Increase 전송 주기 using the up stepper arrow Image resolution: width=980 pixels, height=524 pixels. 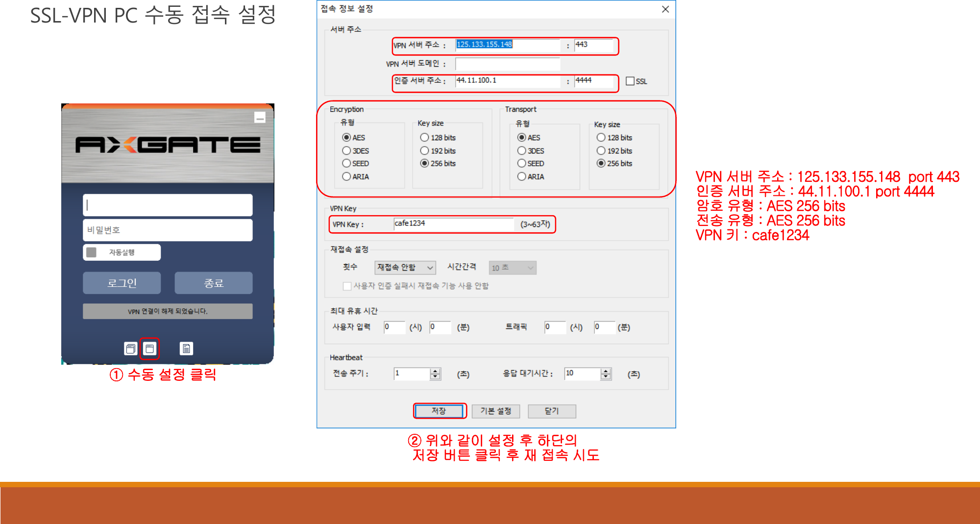434,371
